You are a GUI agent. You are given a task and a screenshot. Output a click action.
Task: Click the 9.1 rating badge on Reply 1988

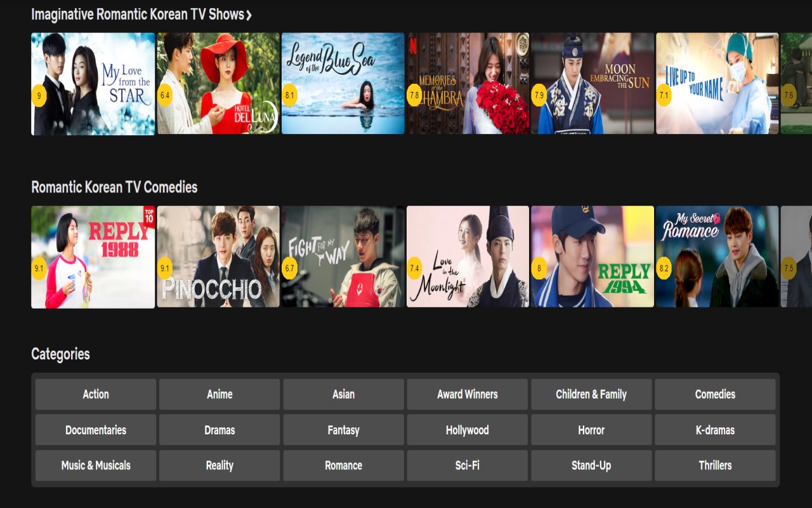click(39, 269)
